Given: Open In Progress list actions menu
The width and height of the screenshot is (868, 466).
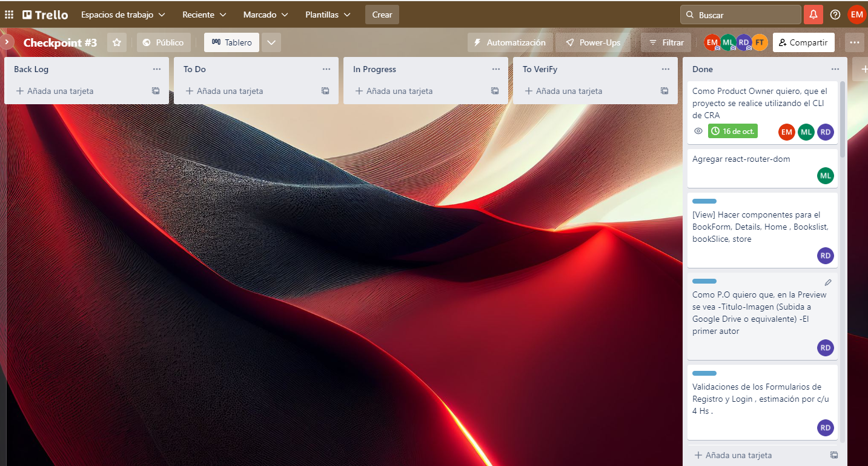Looking at the screenshot, I should 496,69.
